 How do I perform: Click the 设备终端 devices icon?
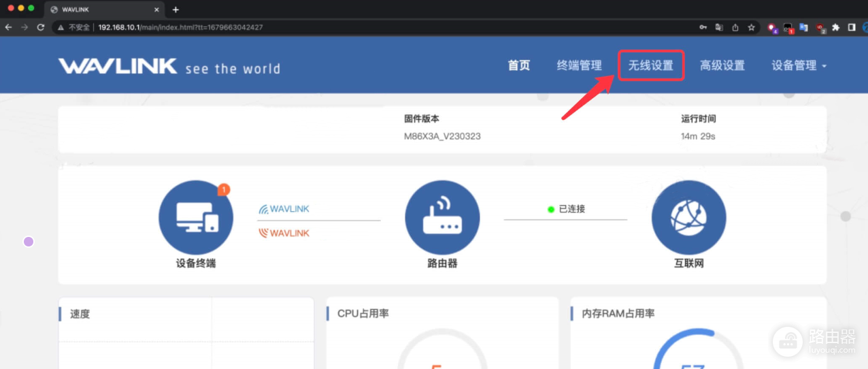pos(196,218)
